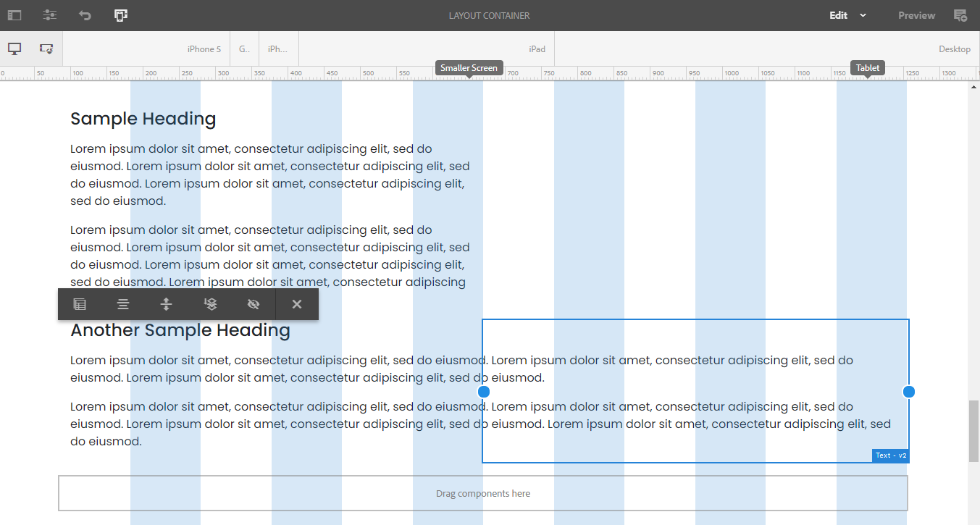Hide component with crossed-eye icon

(x=253, y=304)
